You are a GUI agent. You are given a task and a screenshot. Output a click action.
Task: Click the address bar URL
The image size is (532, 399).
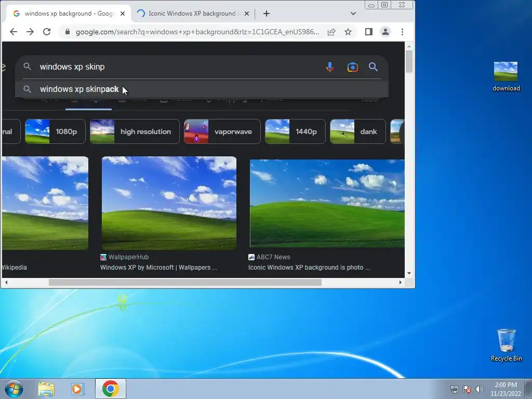click(197, 32)
